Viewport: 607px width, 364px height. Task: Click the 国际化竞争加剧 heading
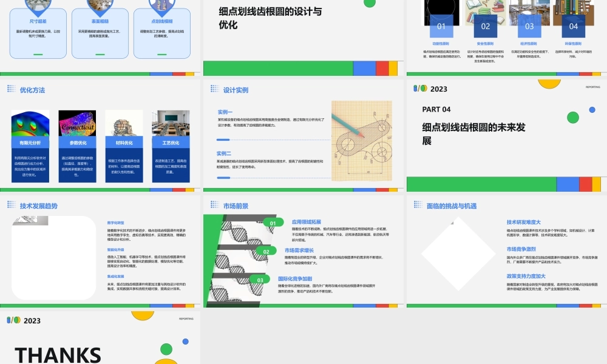[x=295, y=279]
